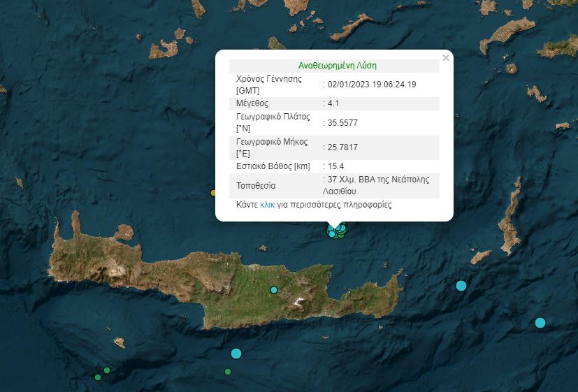Click the clustered earthquake markers beneath popup pointer
The width and height of the screenshot is (578, 392).
point(338,230)
